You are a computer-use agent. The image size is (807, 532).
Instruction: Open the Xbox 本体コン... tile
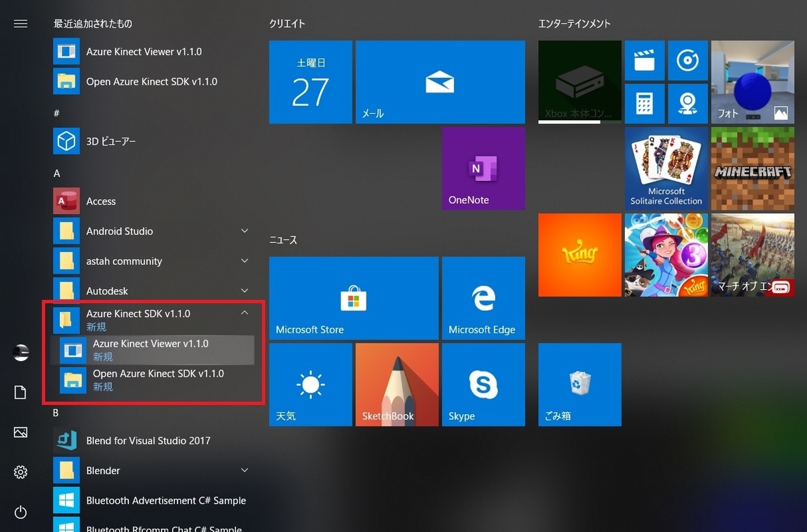click(580, 82)
